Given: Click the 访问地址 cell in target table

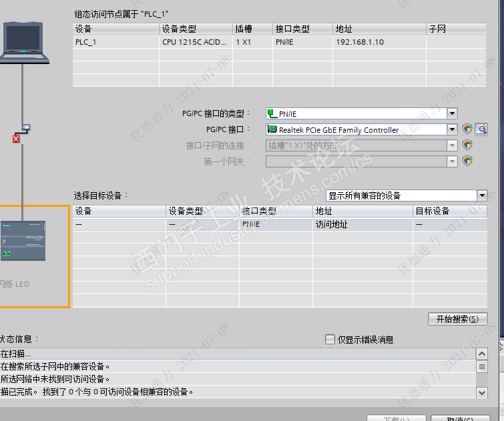Looking at the screenshot, I should pos(362,224).
